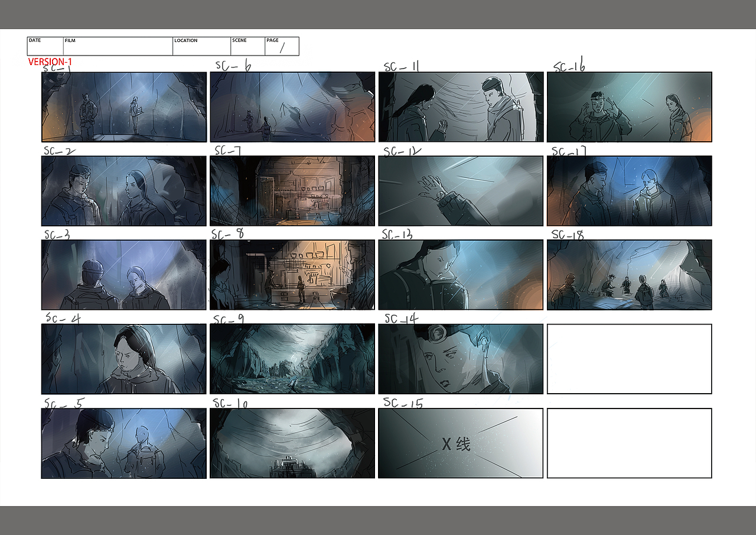
Task: Click the handwritten SC-15 label
Action: (403, 403)
